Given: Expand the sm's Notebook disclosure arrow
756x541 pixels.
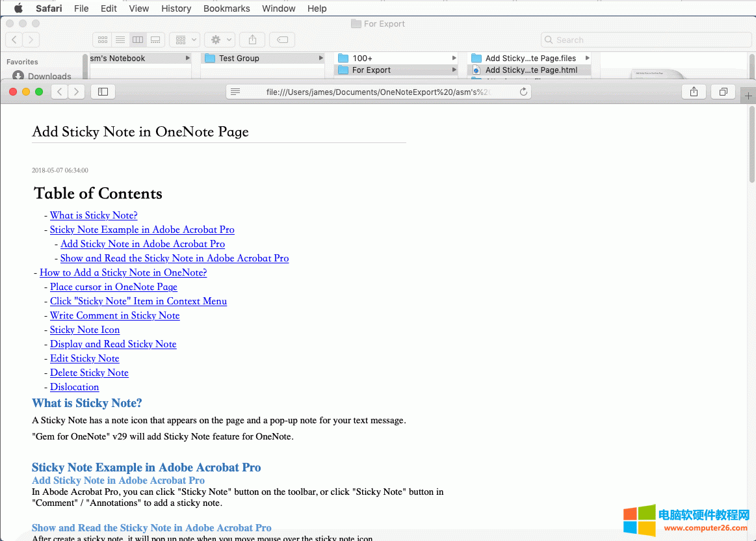Looking at the screenshot, I should (189, 58).
